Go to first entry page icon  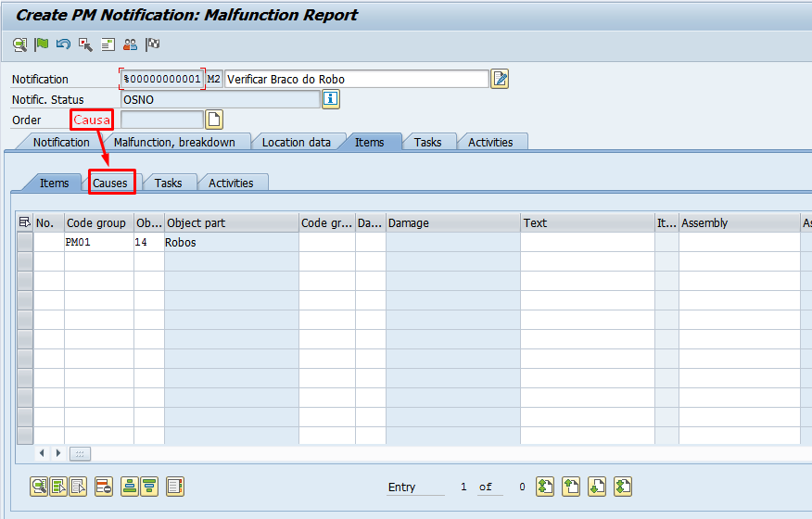pyautogui.click(x=545, y=487)
